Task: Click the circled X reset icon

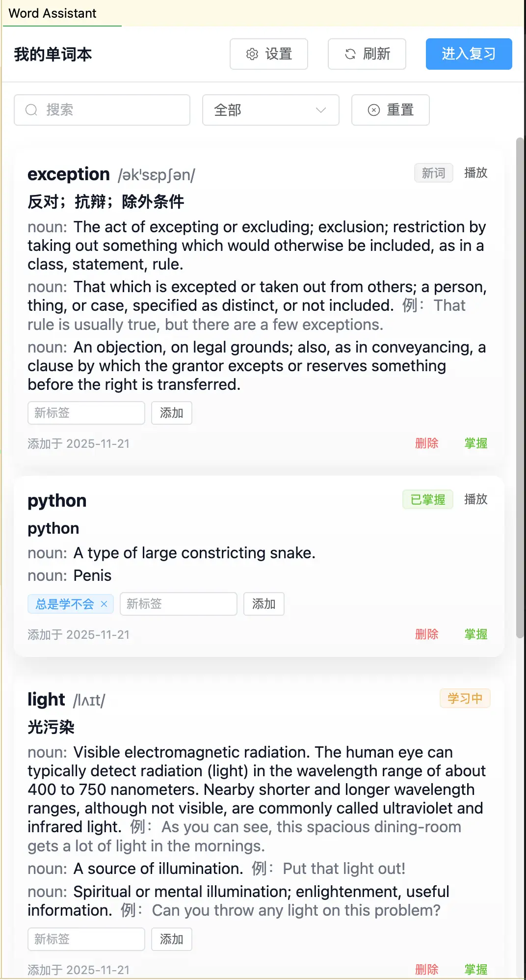Action: pos(374,110)
